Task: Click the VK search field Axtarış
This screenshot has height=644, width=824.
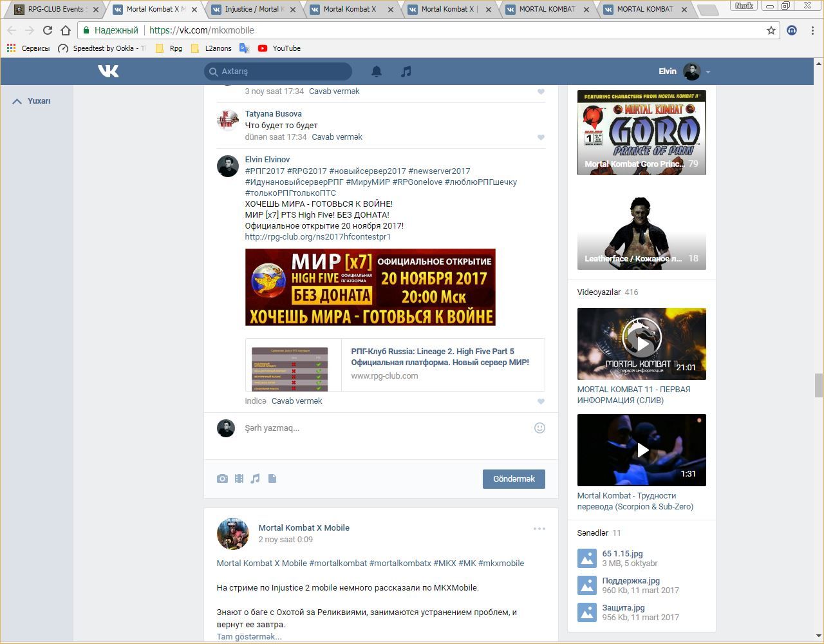Action: pos(278,71)
